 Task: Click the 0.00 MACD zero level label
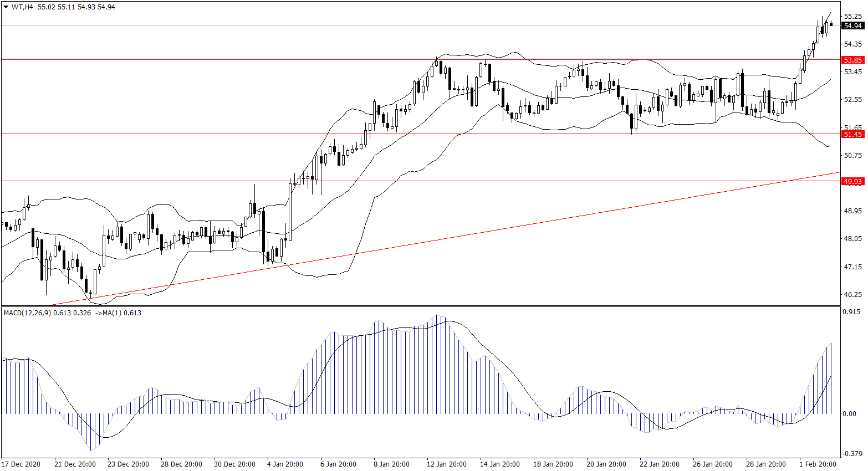coord(849,414)
